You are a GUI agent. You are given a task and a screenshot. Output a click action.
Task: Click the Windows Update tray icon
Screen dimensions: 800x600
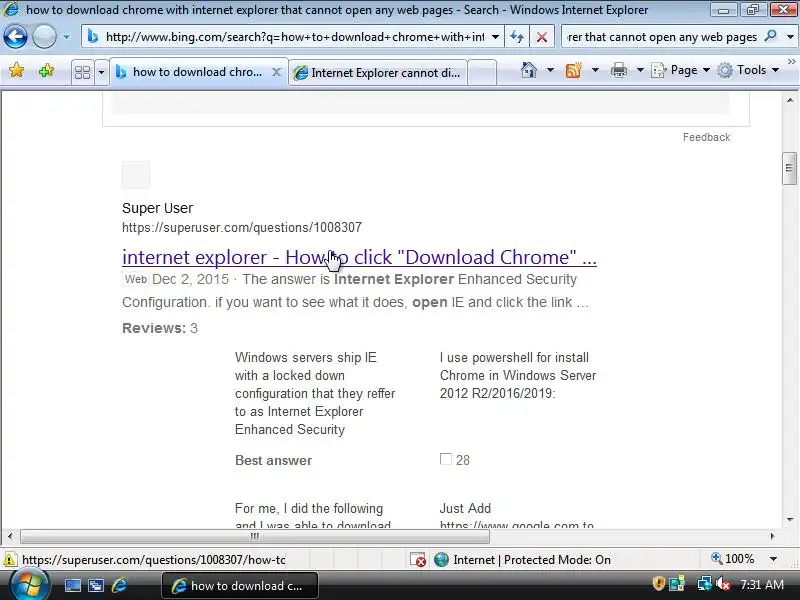pyautogui.click(x=677, y=584)
